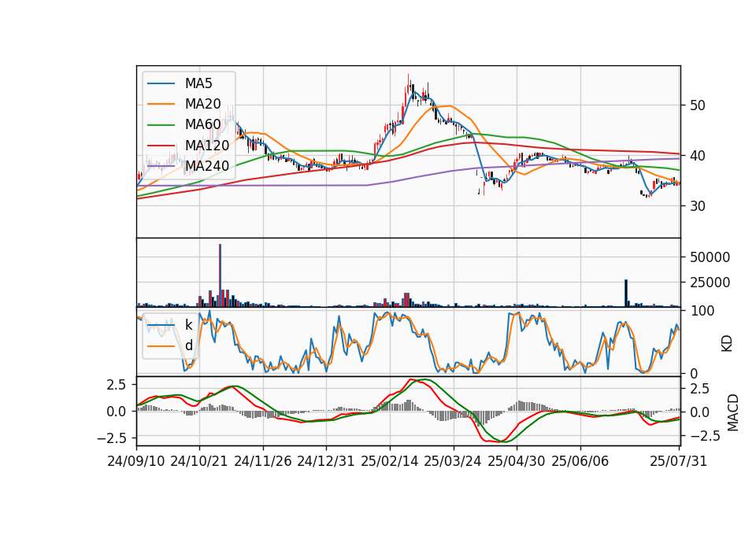The width and height of the screenshot is (756, 543).
Task: Click the green MA60 legend line sample
Action: [x=161, y=125]
